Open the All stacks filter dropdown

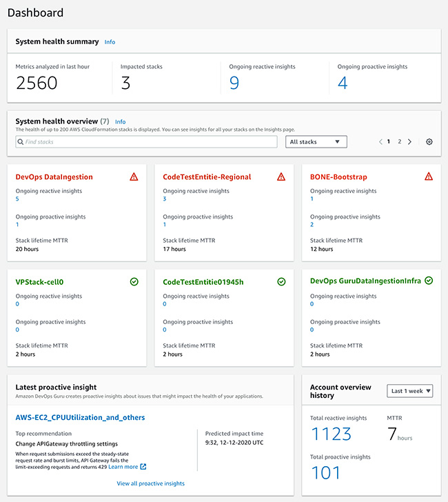point(316,142)
